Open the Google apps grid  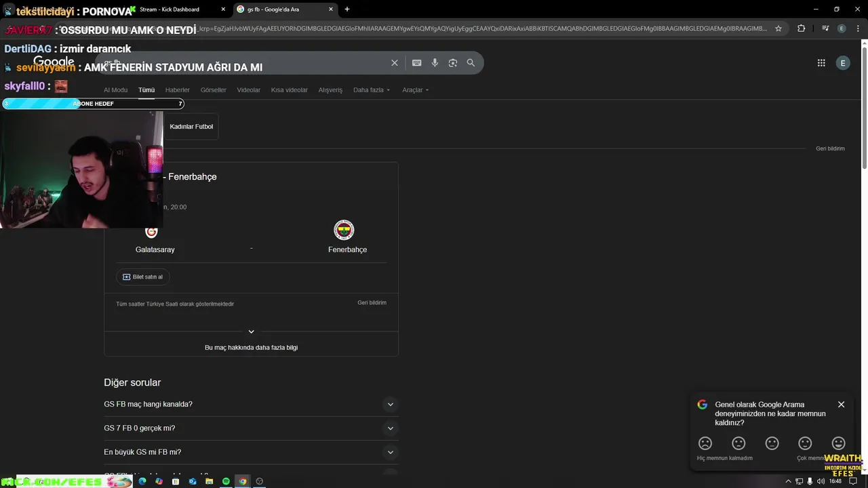(x=821, y=63)
